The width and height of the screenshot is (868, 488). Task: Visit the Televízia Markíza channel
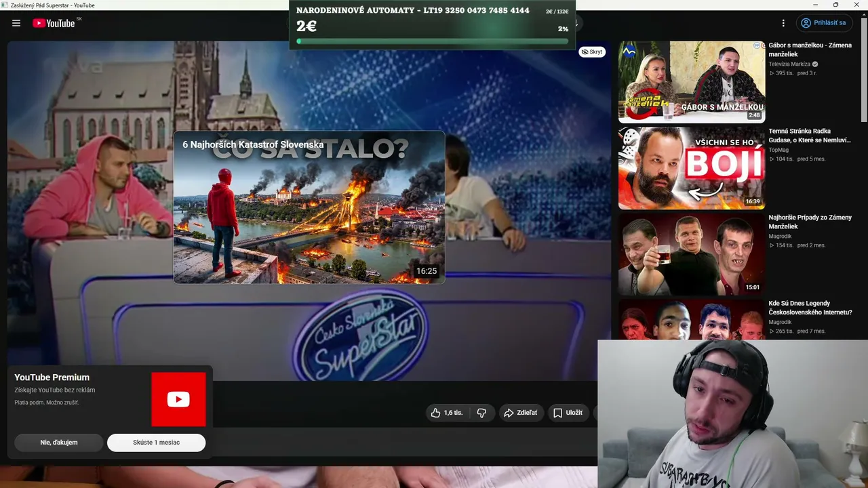[789, 64]
